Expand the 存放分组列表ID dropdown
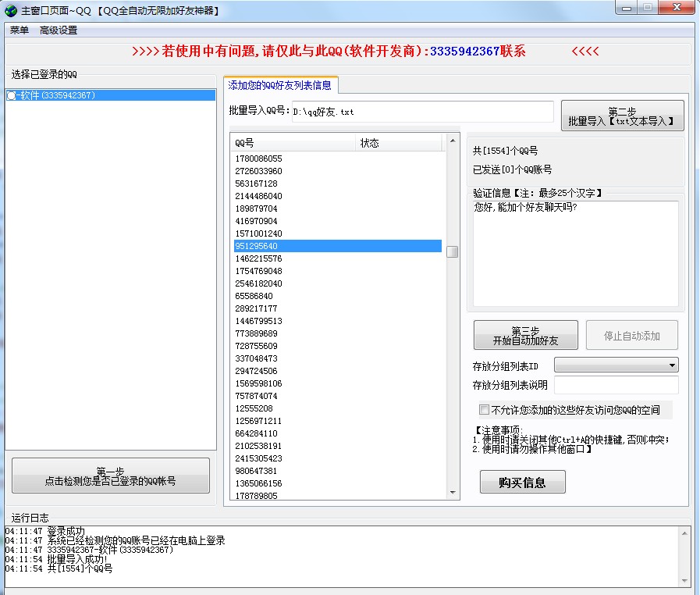The height and width of the screenshot is (595, 700). pos(616,365)
